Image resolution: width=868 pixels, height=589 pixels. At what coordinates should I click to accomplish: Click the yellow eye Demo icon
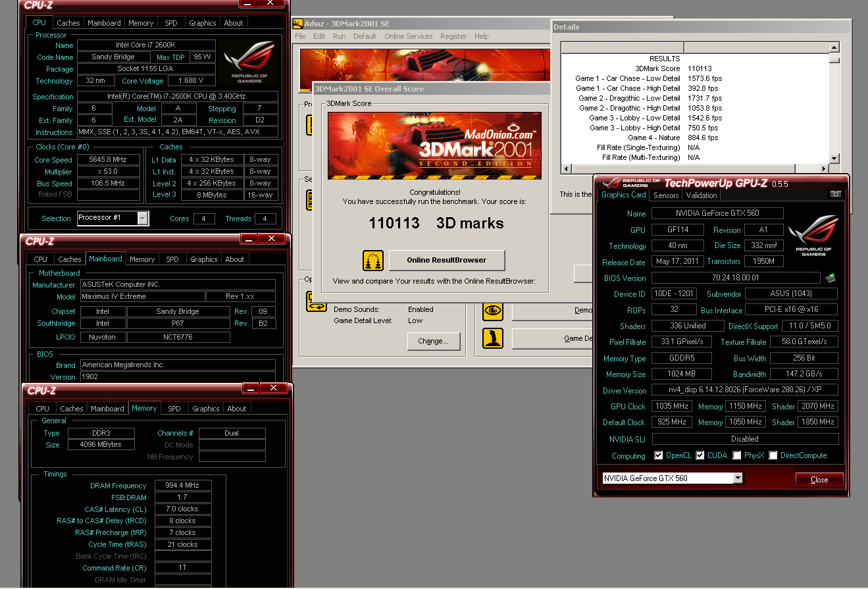pos(493,310)
